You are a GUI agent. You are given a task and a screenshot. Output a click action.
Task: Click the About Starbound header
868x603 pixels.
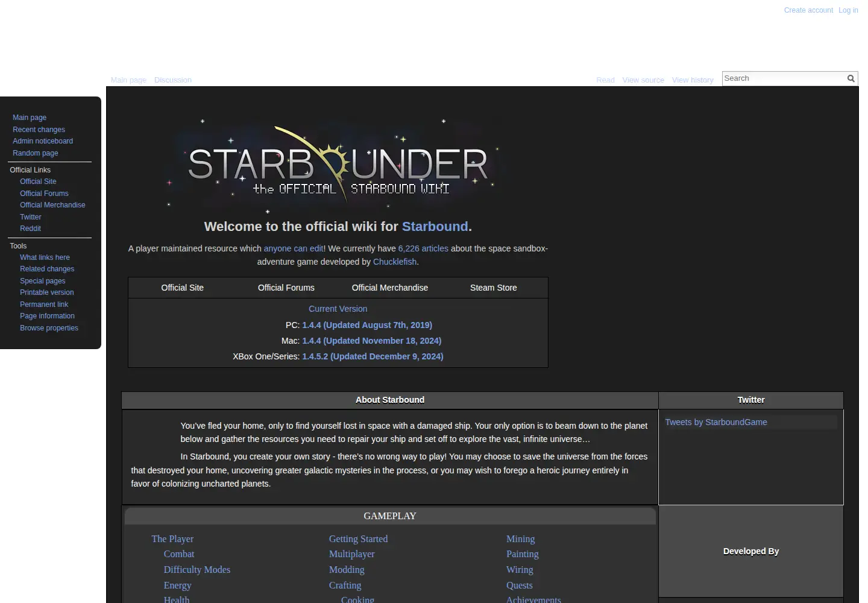pos(390,400)
